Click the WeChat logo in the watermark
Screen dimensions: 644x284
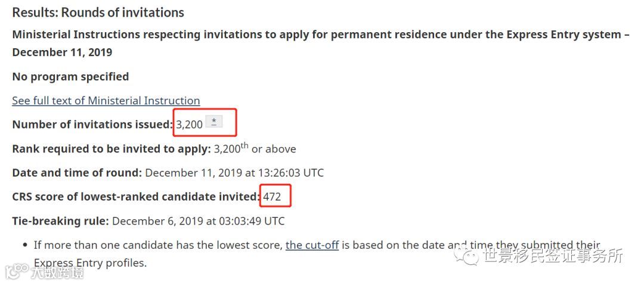tap(466, 256)
